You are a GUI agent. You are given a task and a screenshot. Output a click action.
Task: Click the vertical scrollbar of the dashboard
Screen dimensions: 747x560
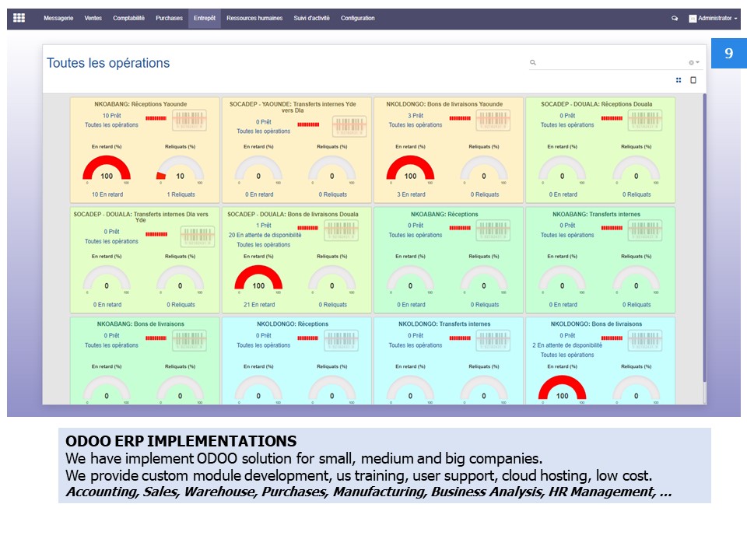[704, 238]
